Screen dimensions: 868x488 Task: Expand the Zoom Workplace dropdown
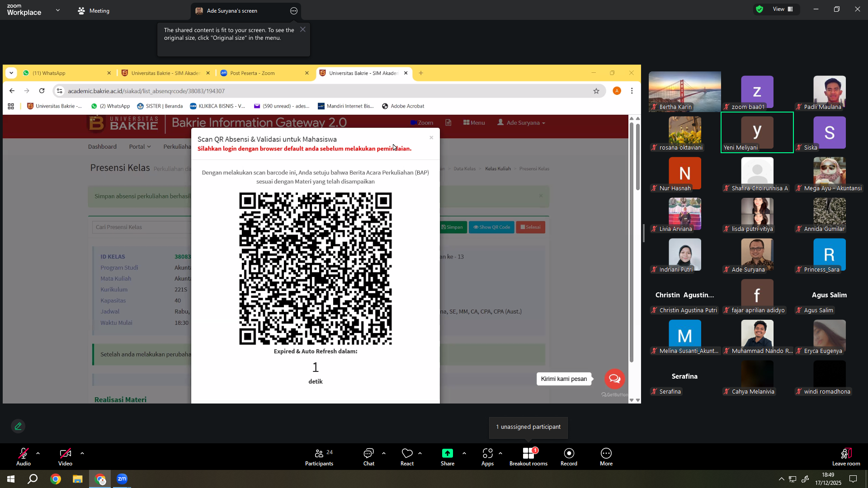(58, 10)
